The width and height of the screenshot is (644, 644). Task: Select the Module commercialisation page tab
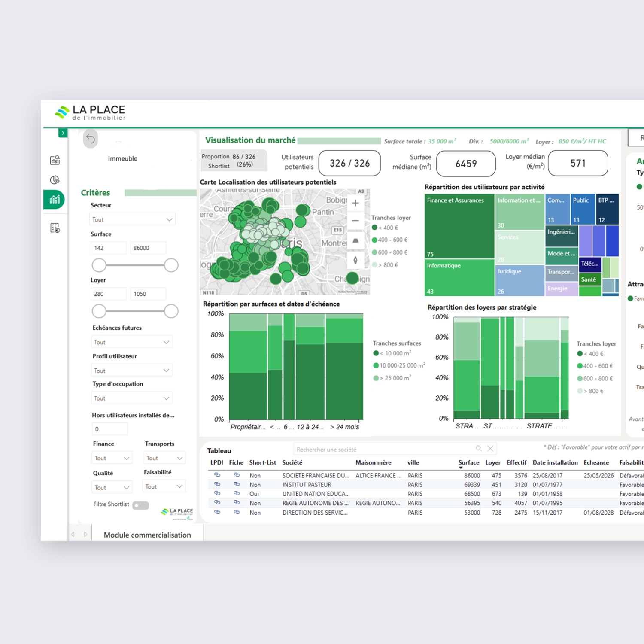[x=147, y=535]
